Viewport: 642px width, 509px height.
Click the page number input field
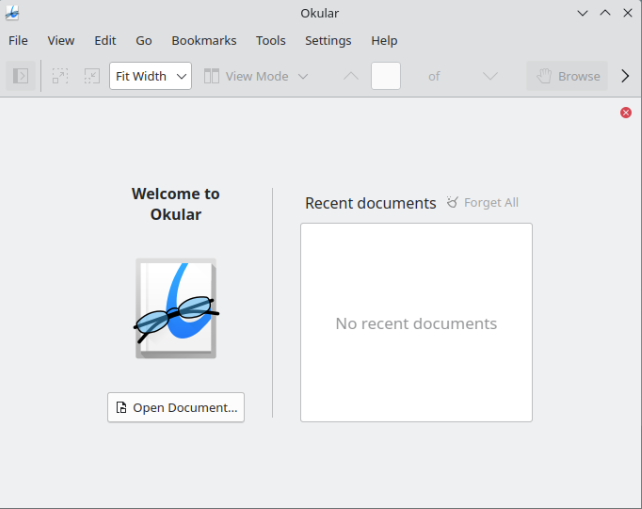[x=386, y=76]
